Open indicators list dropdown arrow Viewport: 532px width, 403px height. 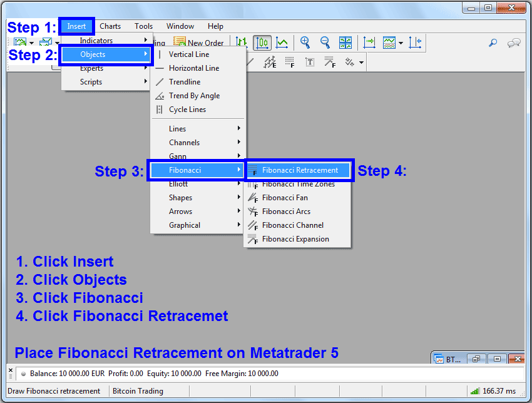point(401,43)
